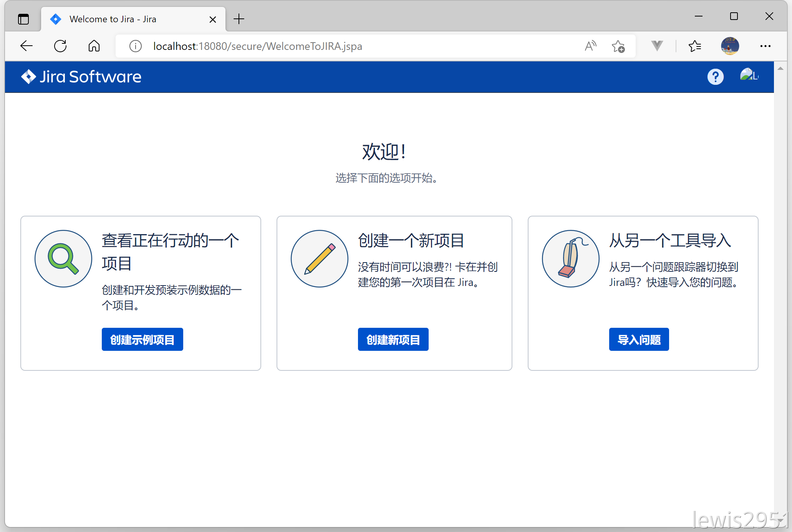Select the Welcome to Jira - Jira tab
This screenshot has height=532, width=792.
133,19
